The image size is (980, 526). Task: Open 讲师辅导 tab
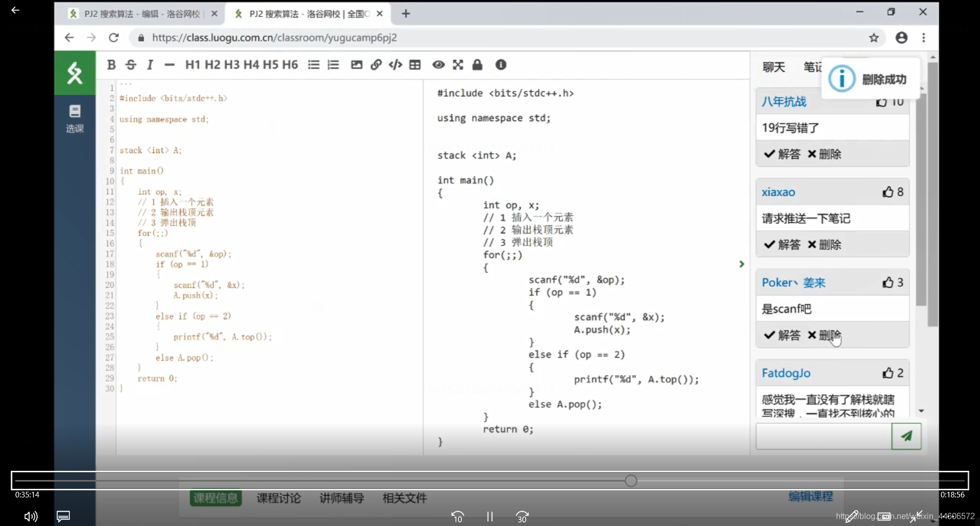point(342,498)
